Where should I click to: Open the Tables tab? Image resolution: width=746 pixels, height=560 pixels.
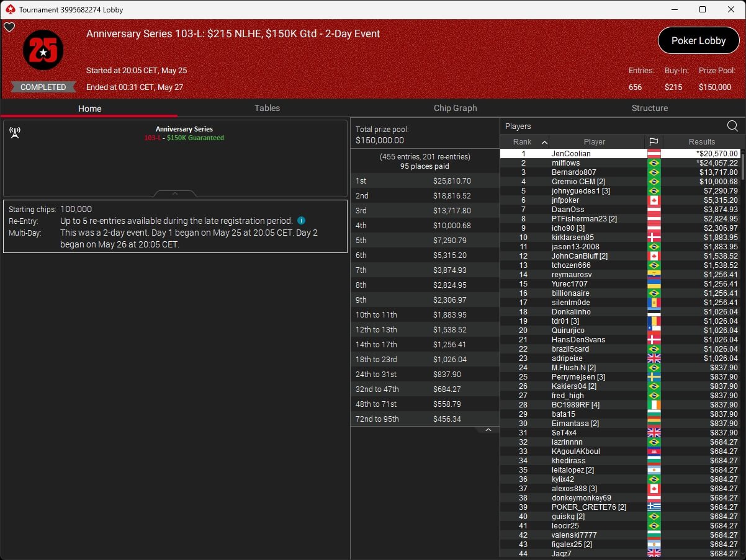pyautogui.click(x=267, y=108)
